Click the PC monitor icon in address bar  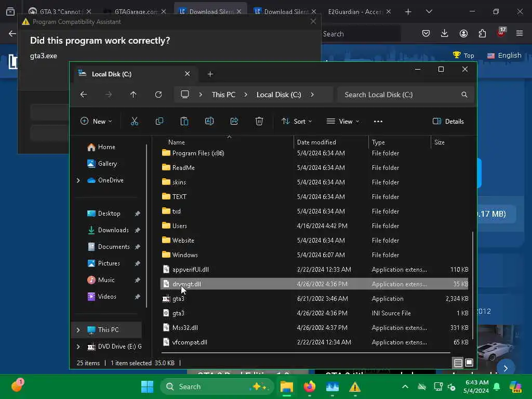[x=185, y=95]
